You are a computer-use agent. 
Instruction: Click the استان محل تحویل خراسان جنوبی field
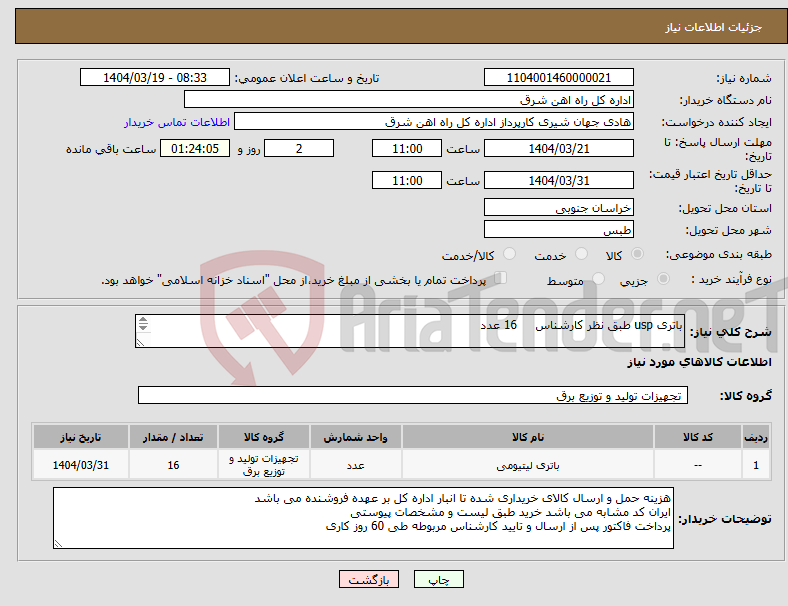[558, 208]
